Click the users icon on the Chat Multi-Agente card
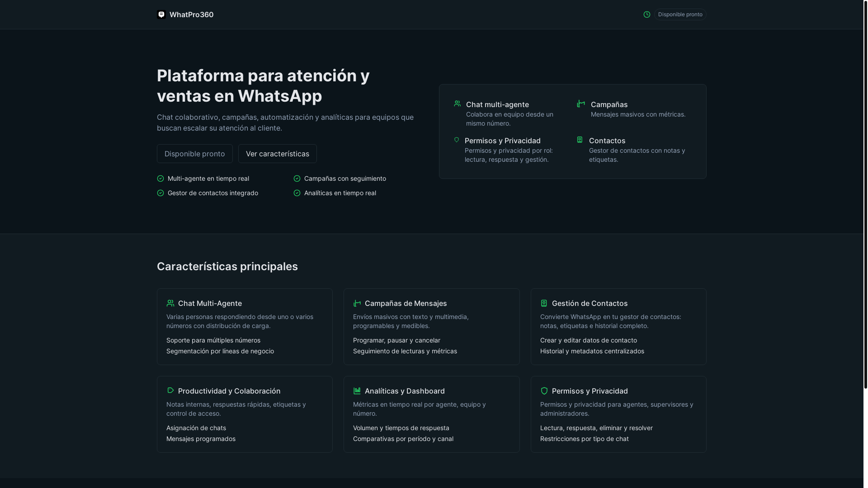This screenshot has width=868, height=488. (170, 303)
